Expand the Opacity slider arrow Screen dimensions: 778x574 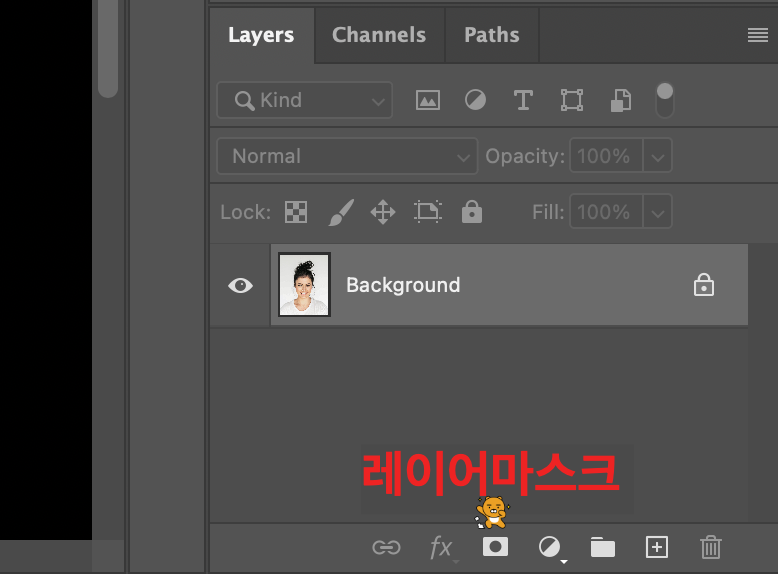click(658, 156)
